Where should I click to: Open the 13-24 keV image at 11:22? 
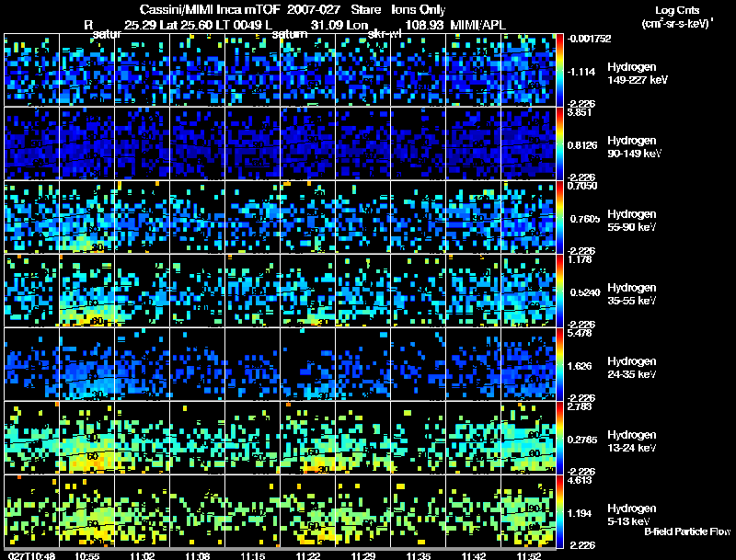(x=307, y=438)
